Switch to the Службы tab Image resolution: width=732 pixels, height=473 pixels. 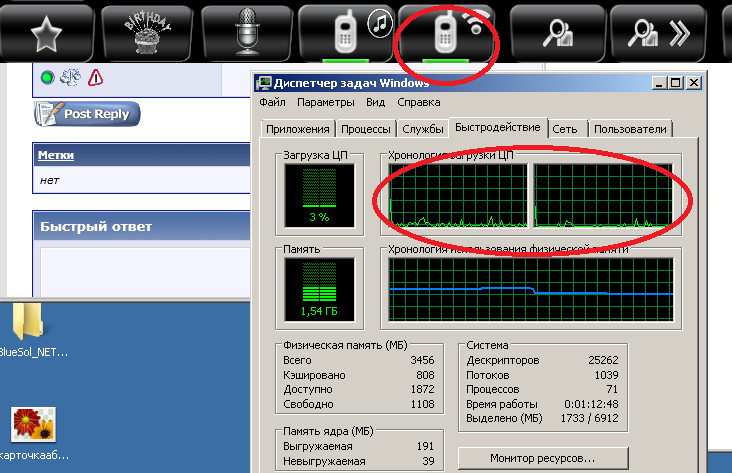coord(423,129)
